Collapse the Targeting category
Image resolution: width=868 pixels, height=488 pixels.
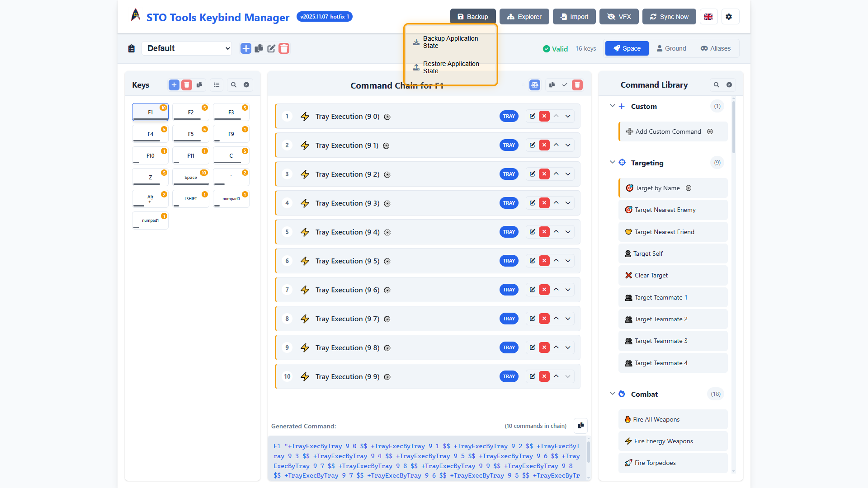click(x=612, y=163)
